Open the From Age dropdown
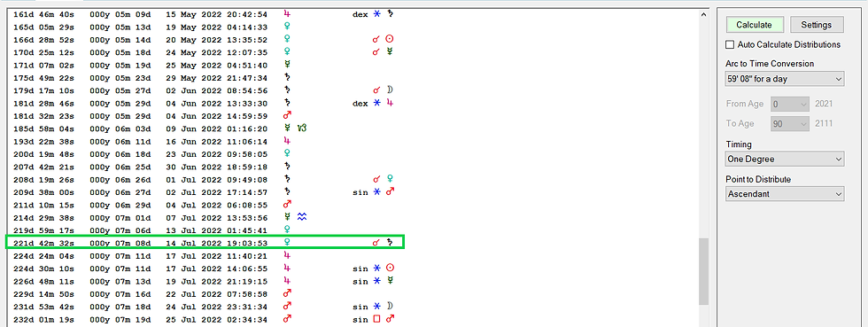 click(x=790, y=104)
